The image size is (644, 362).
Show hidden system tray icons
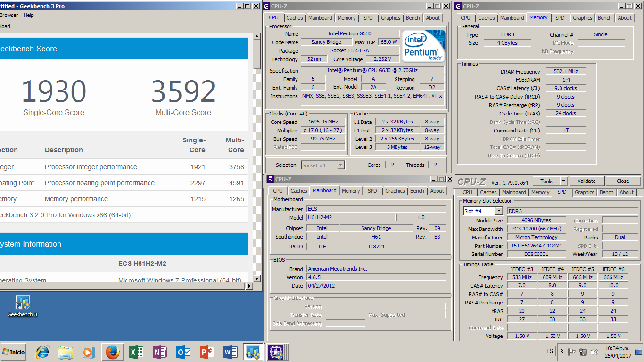pyautogui.click(x=562, y=352)
